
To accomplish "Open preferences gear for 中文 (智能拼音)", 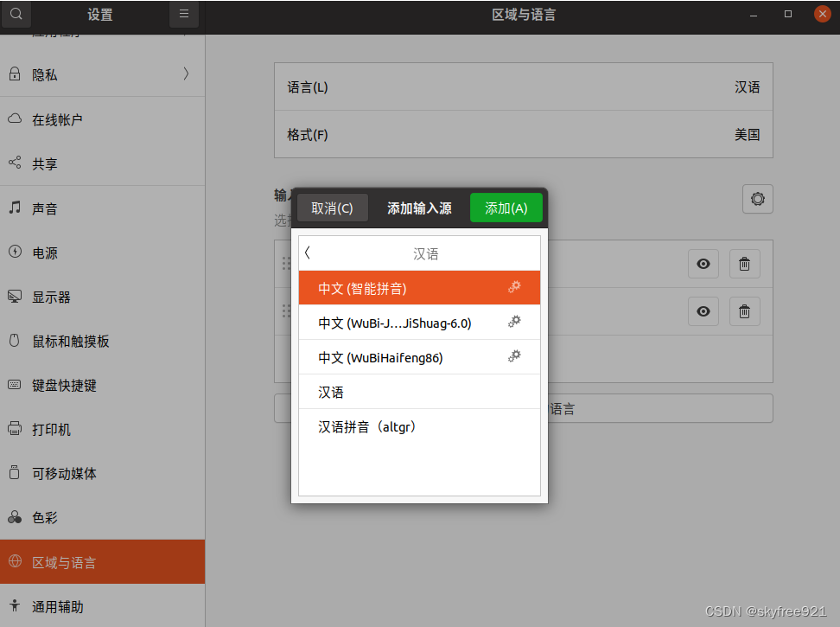I will (514, 287).
